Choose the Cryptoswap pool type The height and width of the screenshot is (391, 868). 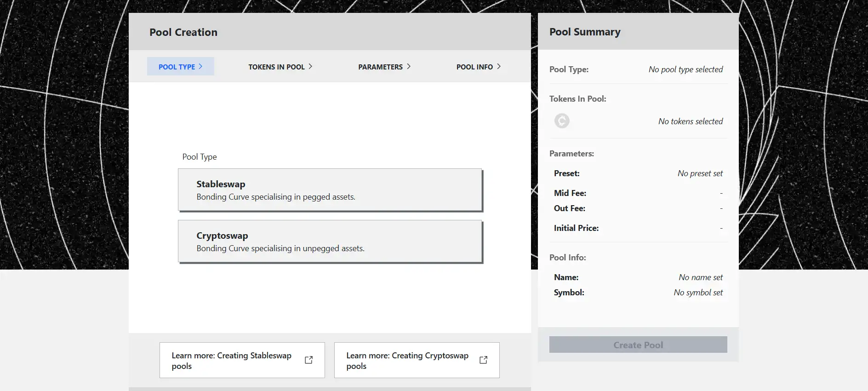[x=330, y=241]
